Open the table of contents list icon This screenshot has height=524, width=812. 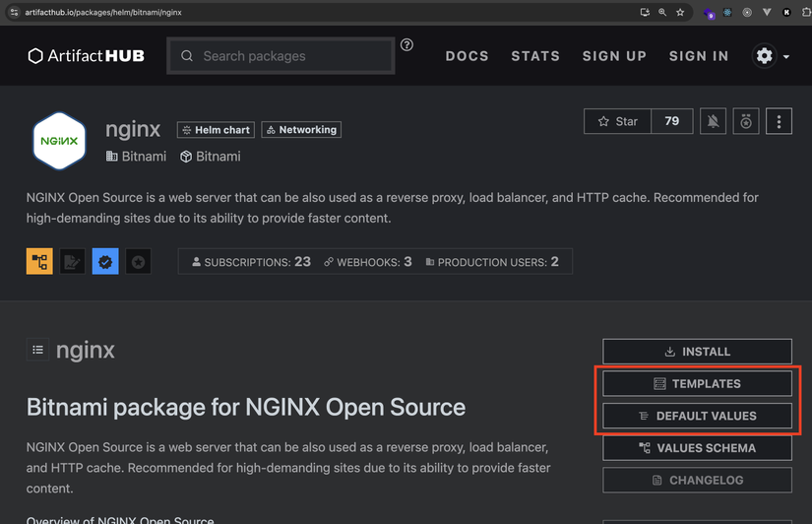pyautogui.click(x=37, y=350)
